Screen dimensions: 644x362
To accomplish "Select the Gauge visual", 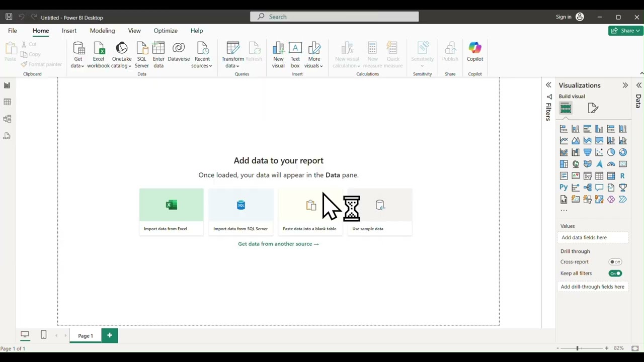I will coord(611,164).
